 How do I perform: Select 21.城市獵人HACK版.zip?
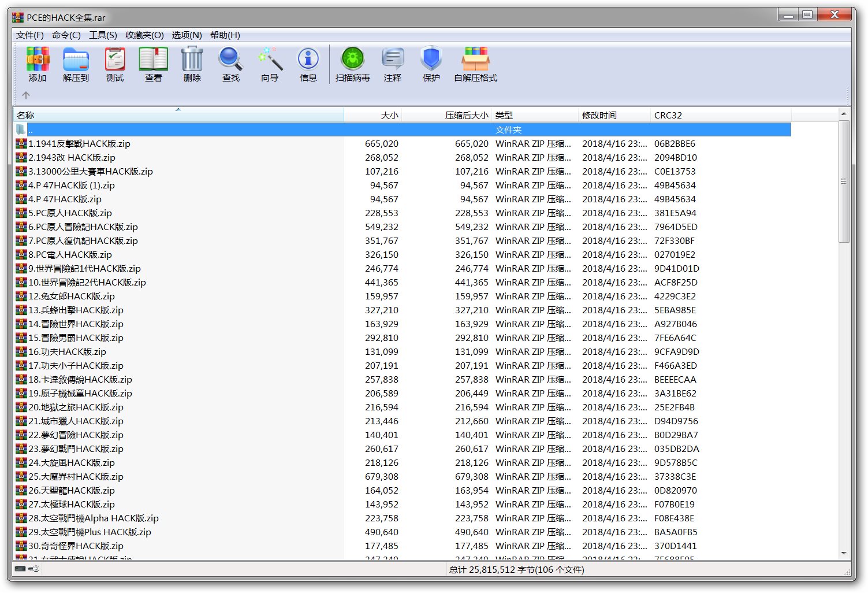pyautogui.click(x=76, y=421)
